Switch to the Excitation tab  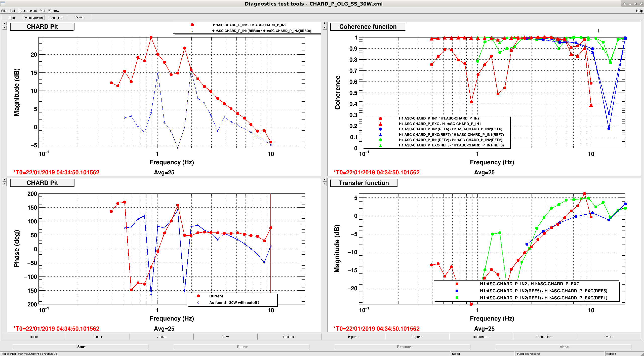pyautogui.click(x=56, y=18)
